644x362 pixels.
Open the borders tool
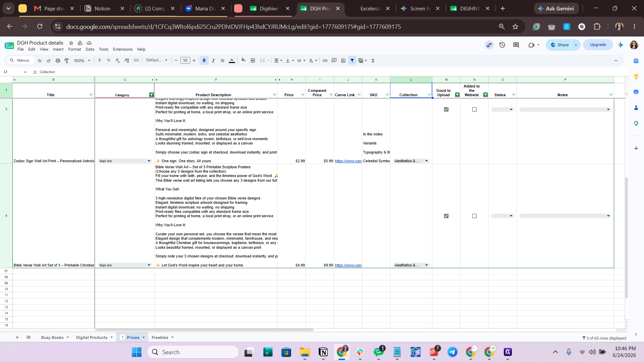pos(253,60)
